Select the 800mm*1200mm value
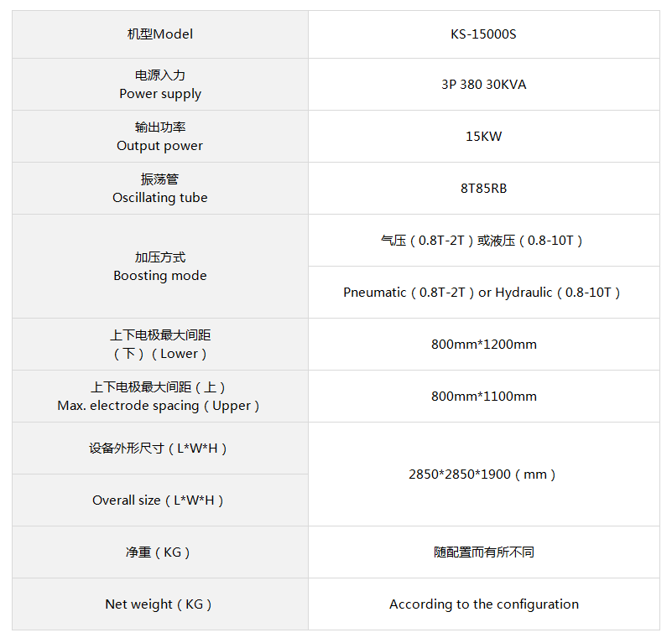The height and width of the screenshot is (643, 672). pos(483,345)
